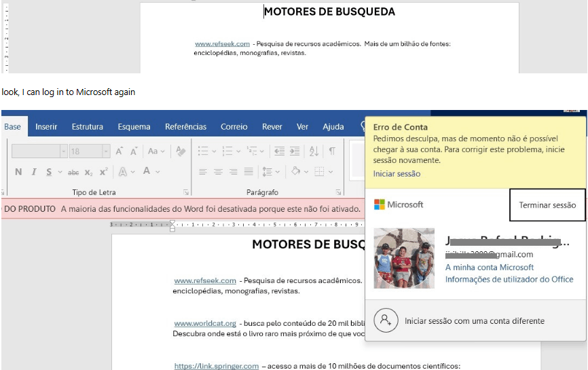
Task: Open www.refseek.com link in top document
Action: pyautogui.click(x=223, y=44)
